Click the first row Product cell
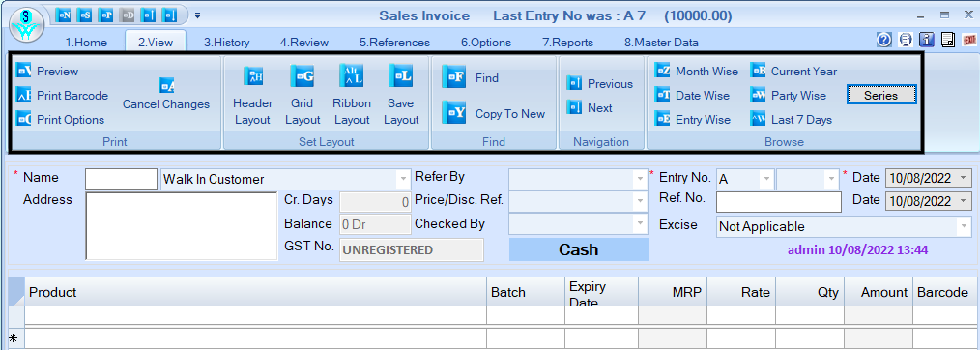The height and width of the screenshot is (350, 980). click(255, 315)
